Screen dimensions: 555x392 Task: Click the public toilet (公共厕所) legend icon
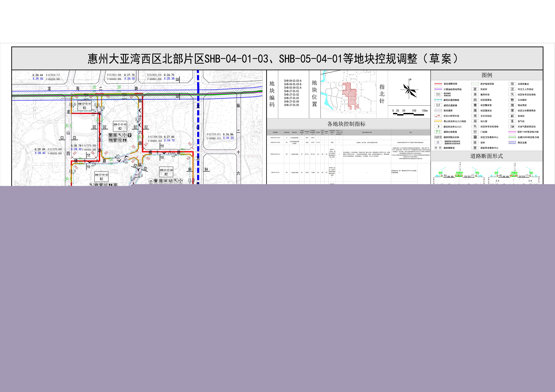tap(512, 100)
